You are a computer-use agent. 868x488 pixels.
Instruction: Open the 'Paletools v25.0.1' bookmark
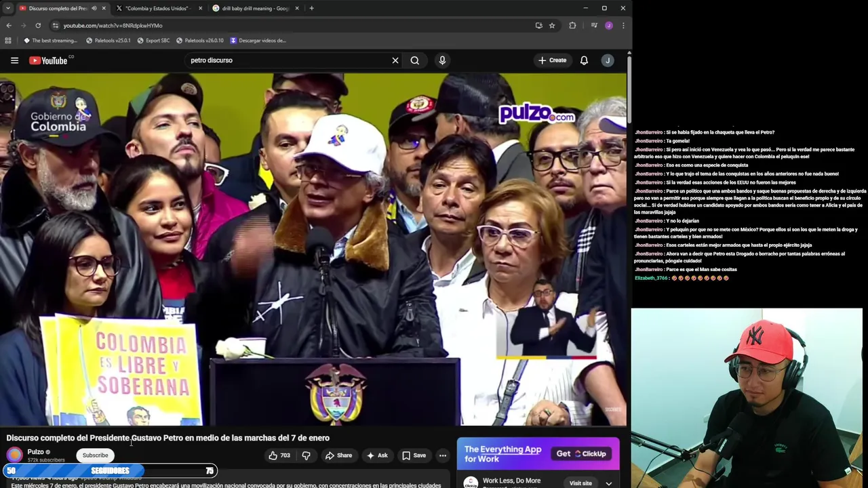[x=108, y=41]
